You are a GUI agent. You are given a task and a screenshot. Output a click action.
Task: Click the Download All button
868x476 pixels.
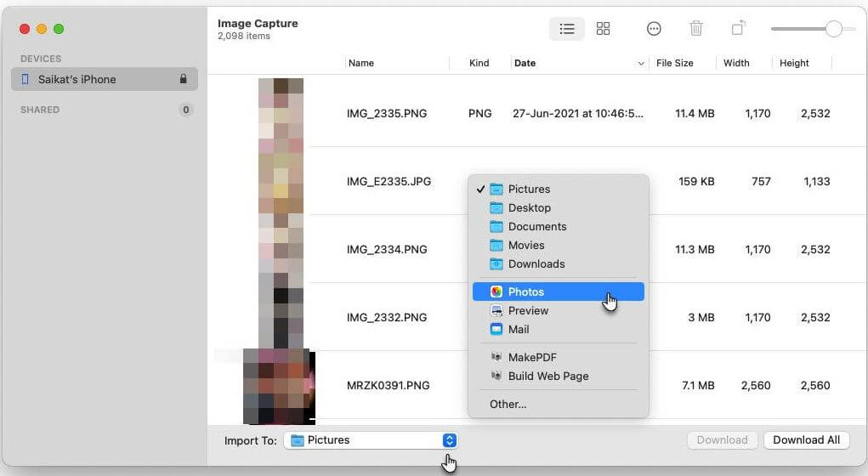pos(806,440)
